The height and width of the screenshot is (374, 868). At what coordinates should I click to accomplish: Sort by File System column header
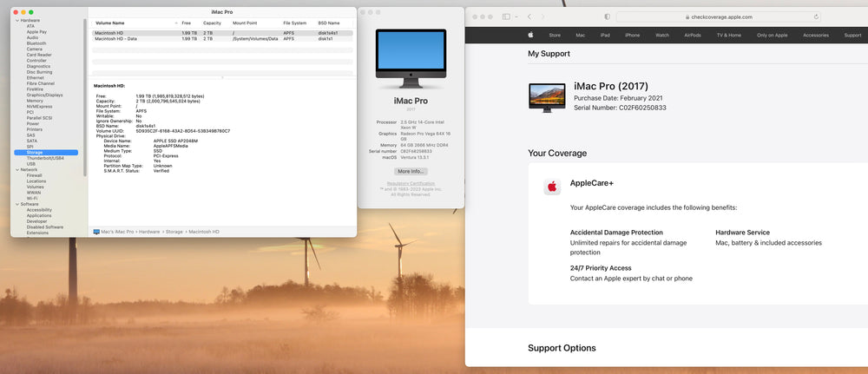[294, 23]
